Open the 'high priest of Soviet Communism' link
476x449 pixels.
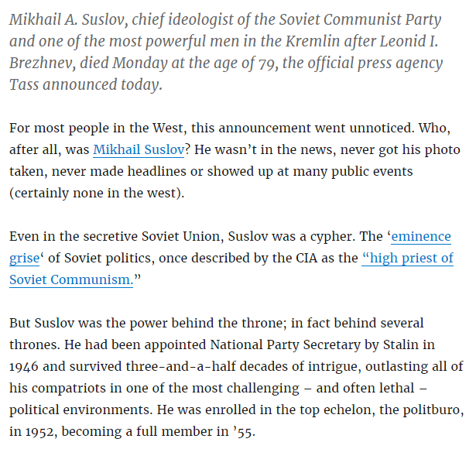point(407,259)
